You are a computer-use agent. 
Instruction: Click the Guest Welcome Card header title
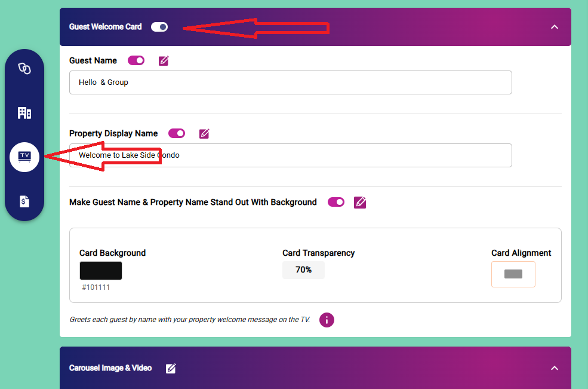(x=106, y=27)
